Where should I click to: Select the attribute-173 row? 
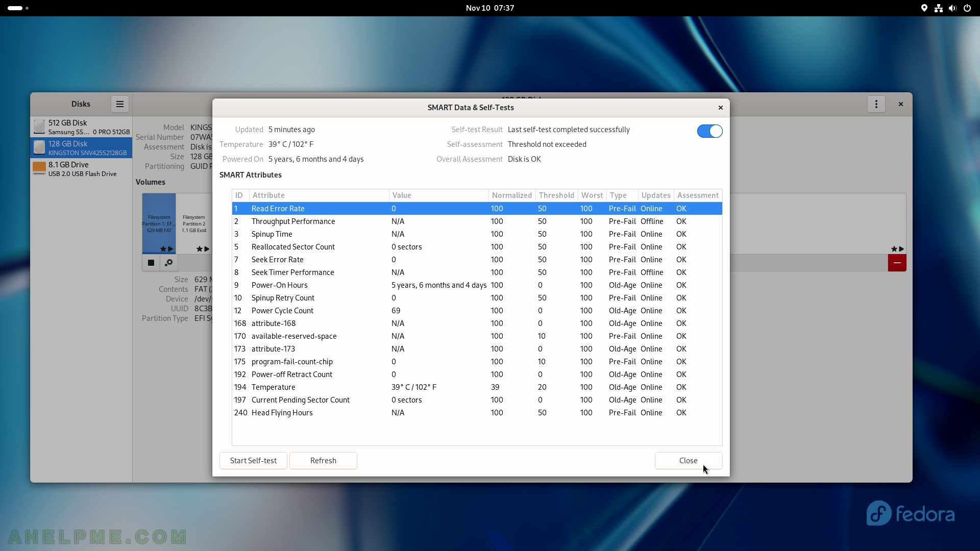[x=477, y=349]
